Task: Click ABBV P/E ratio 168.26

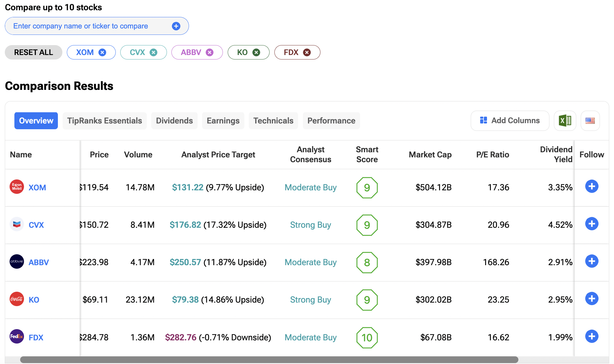Action: tap(496, 262)
